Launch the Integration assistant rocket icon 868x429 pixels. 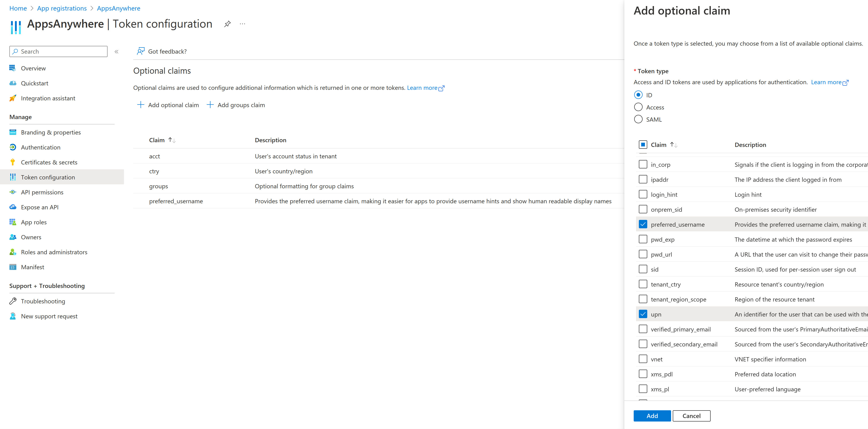coord(13,98)
